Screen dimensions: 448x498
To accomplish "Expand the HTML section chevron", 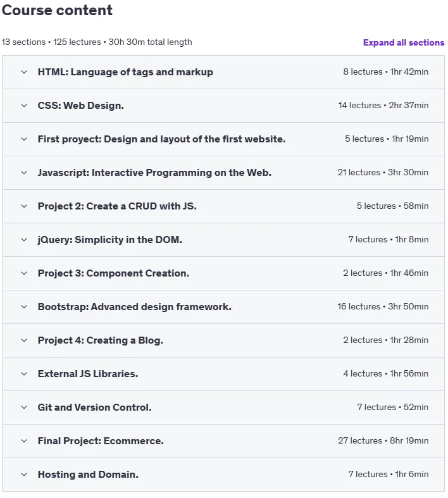I will pyautogui.click(x=24, y=72).
